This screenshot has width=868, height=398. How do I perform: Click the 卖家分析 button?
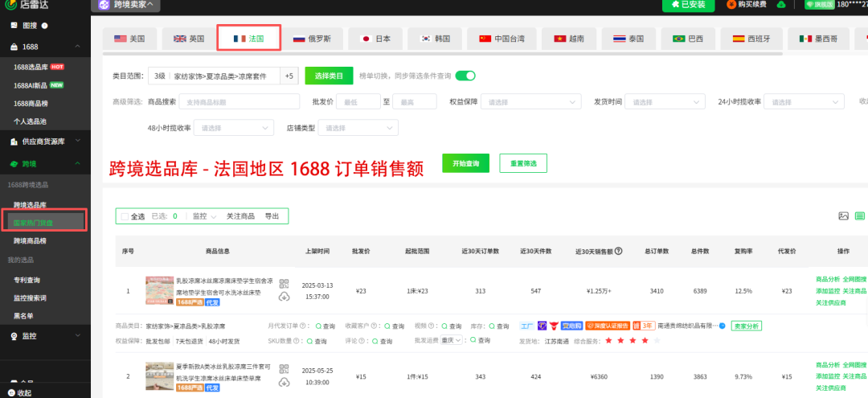pos(746,326)
